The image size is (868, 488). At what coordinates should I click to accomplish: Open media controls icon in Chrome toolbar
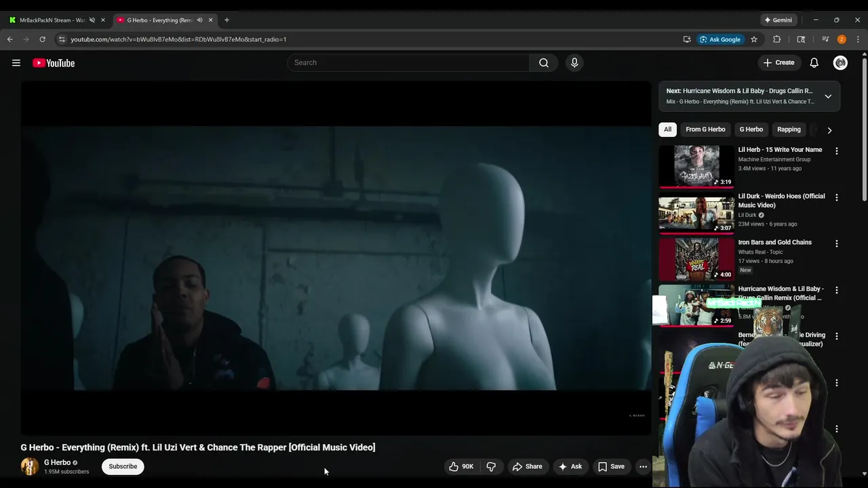click(825, 39)
